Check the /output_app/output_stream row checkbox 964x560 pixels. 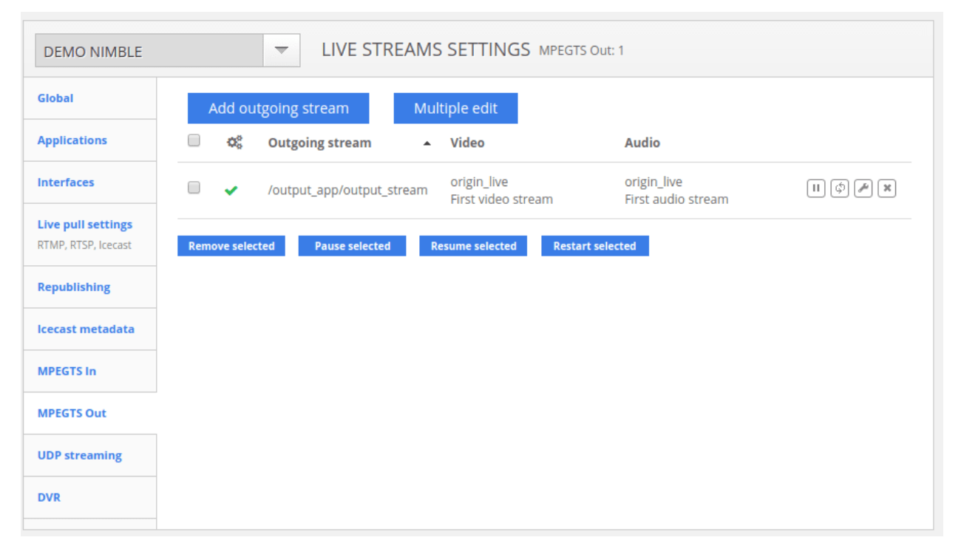(x=194, y=188)
